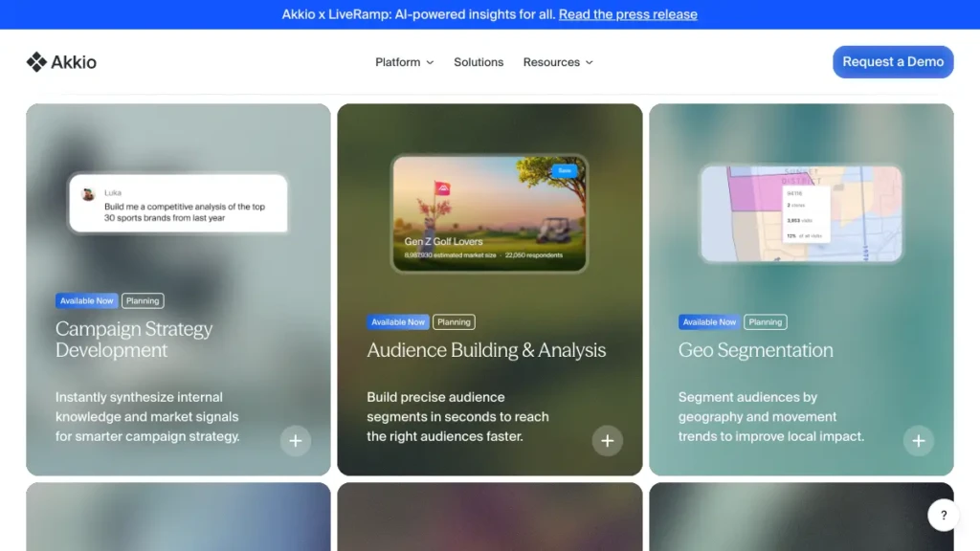
Task: Expand the Campaign Strategy Development card plus
Action: [296, 441]
